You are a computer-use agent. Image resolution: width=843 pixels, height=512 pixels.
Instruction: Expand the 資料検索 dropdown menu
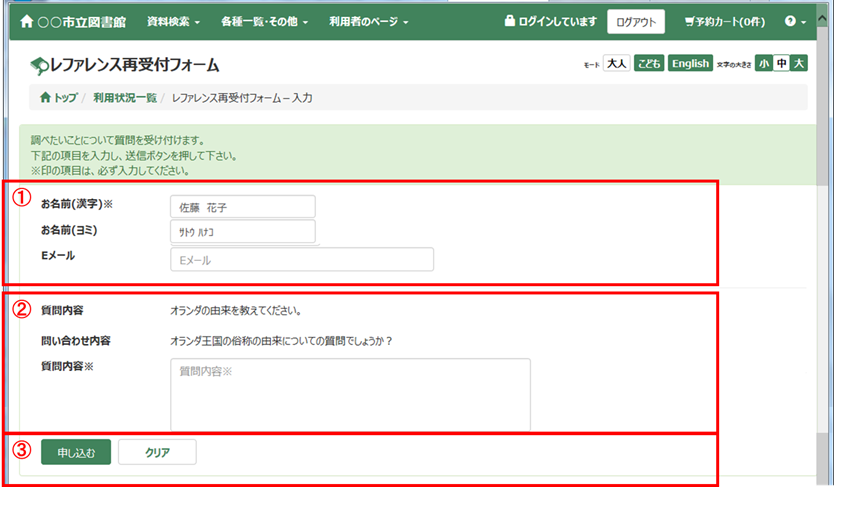172,21
